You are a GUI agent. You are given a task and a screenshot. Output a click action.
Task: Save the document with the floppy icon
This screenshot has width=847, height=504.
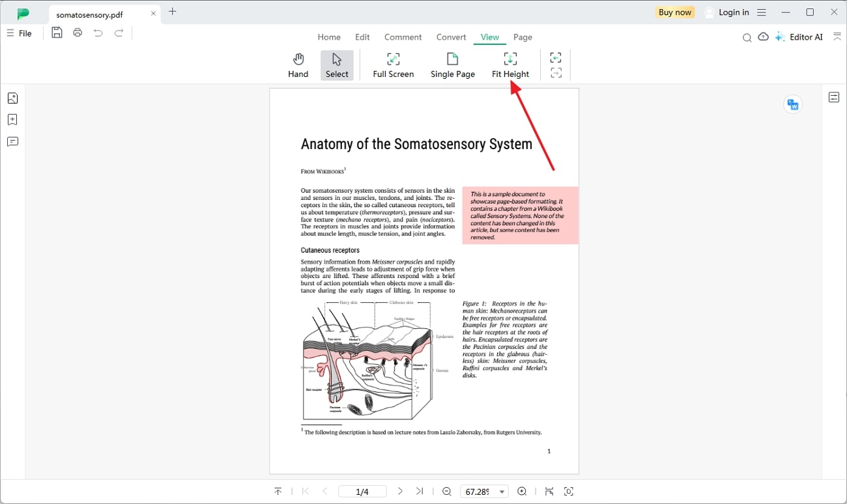coord(57,33)
